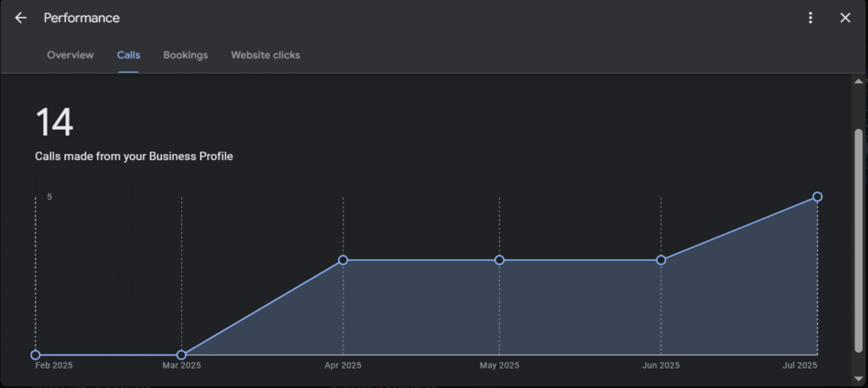The width and height of the screenshot is (868, 388).
Task: Close the Performance panel with the X
Action: pos(845,18)
